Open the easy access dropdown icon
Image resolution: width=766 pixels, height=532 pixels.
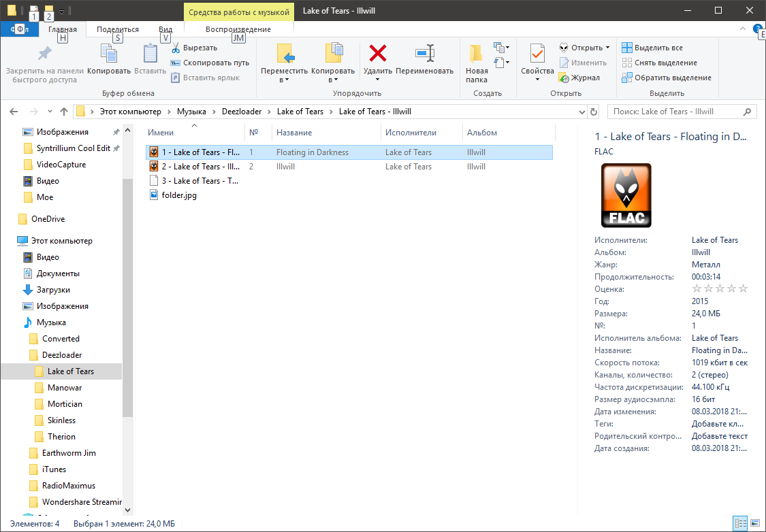point(501,62)
